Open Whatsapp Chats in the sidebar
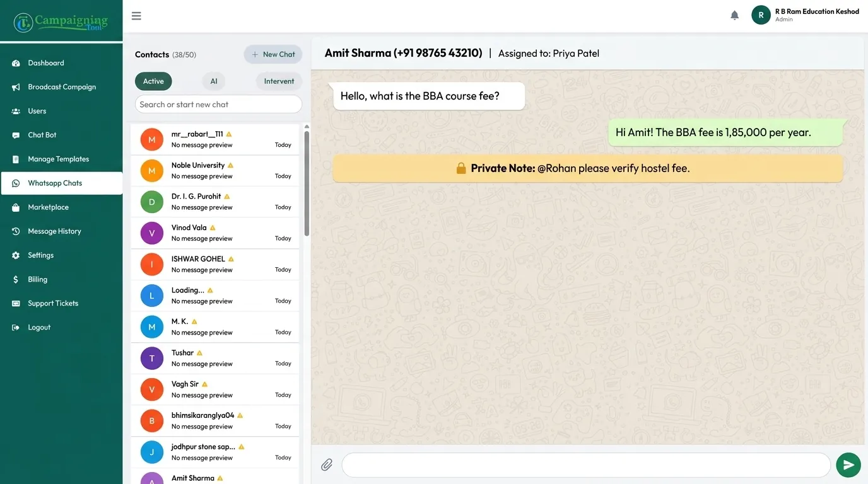The image size is (868, 484). tap(62, 183)
